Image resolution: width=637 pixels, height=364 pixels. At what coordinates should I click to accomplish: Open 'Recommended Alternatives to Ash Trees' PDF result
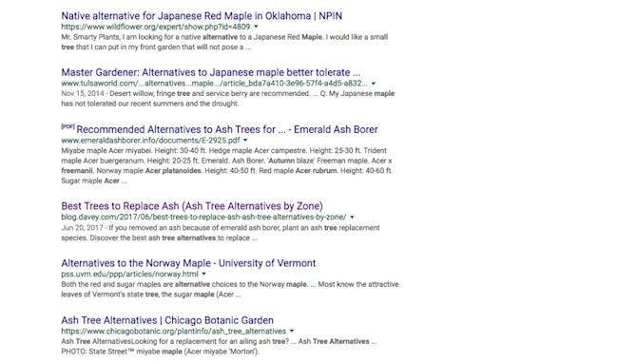[227, 129]
